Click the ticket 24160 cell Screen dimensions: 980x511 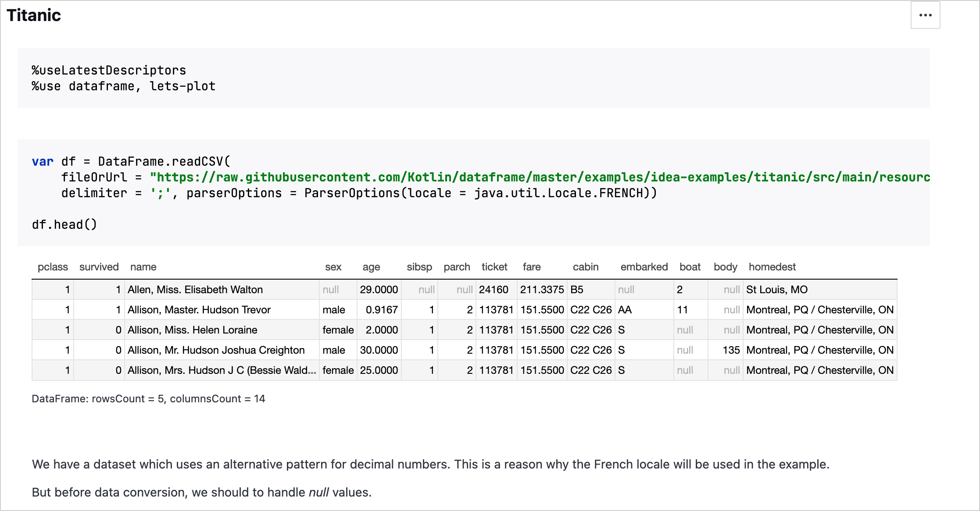[494, 290]
